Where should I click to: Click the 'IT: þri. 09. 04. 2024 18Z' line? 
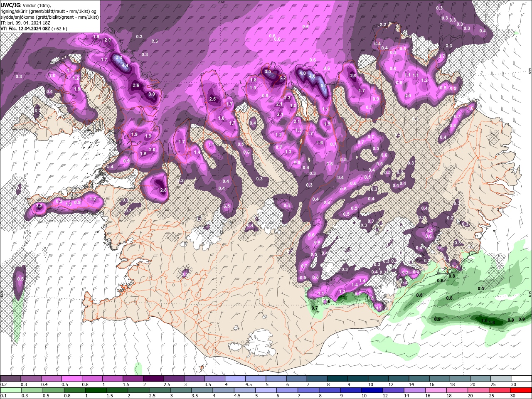coord(25,23)
